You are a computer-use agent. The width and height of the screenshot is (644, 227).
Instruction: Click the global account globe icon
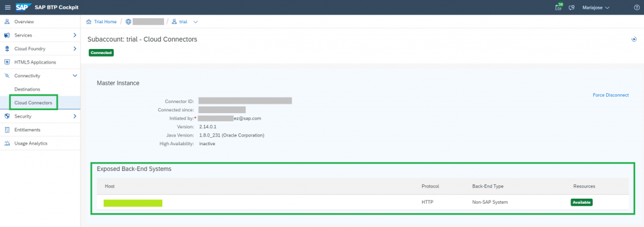[x=128, y=22]
